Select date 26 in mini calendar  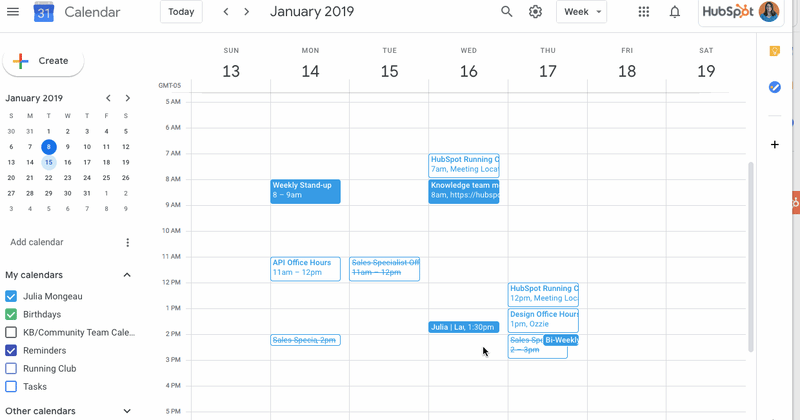point(126,178)
